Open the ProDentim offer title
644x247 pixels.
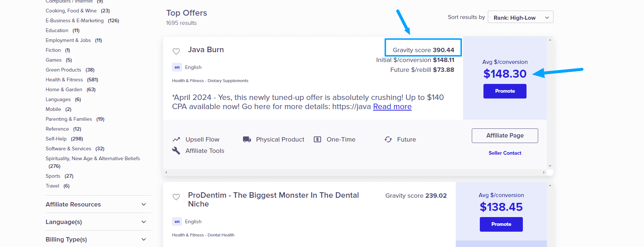pyautogui.click(x=273, y=200)
